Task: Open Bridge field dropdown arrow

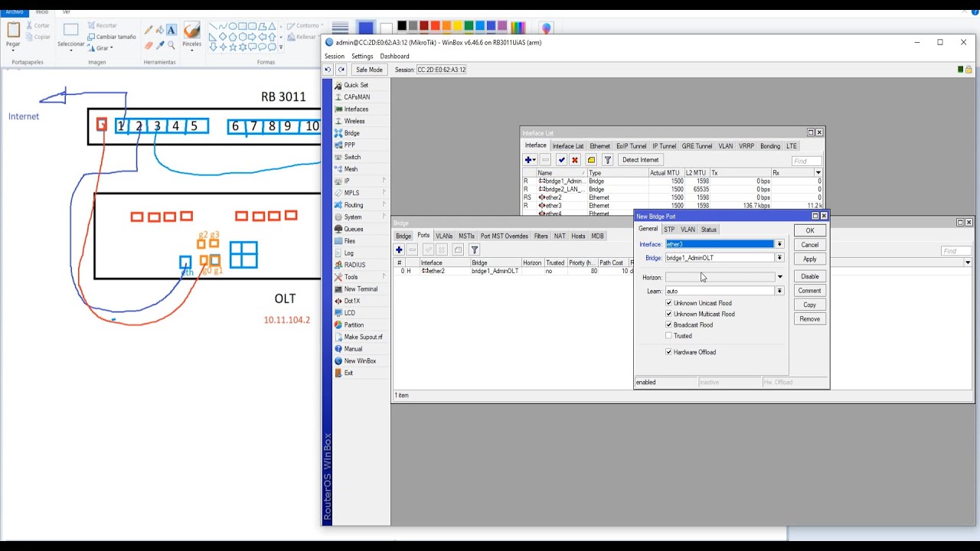Action: (x=779, y=258)
